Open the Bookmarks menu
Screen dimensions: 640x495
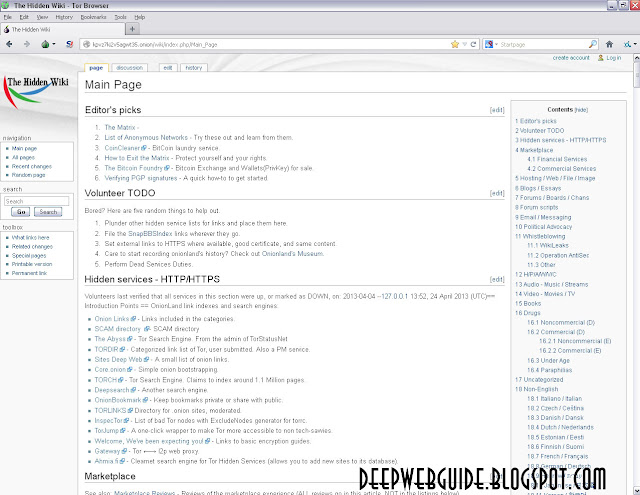(93, 17)
